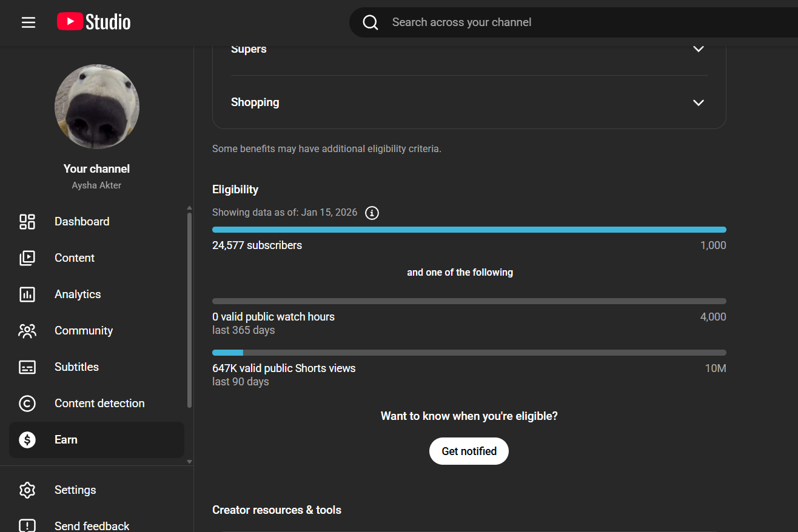Open the Subtitles menu item
Image resolution: width=798 pixels, height=532 pixels.
(x=76, y=367)
